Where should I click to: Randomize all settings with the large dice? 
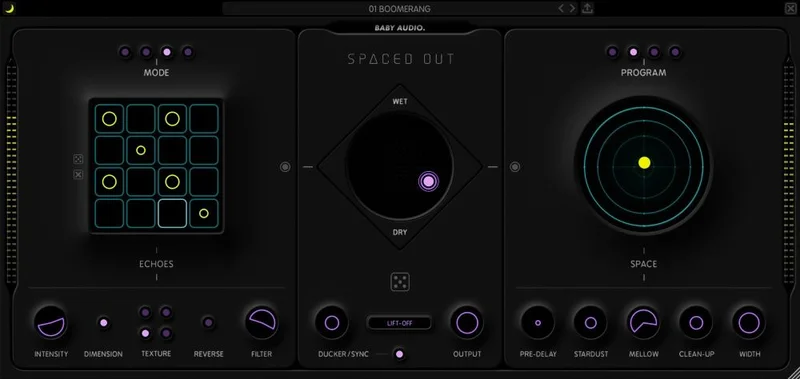point(400,282)
